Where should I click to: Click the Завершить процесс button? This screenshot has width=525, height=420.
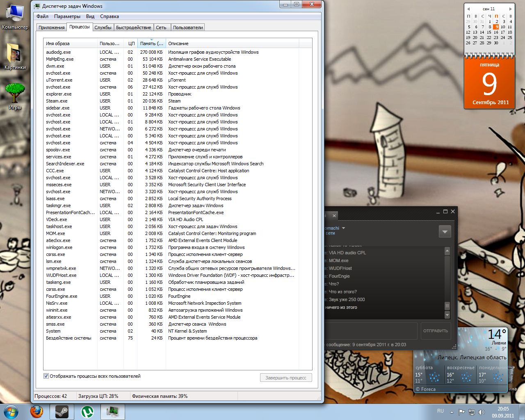click(286, 378)
